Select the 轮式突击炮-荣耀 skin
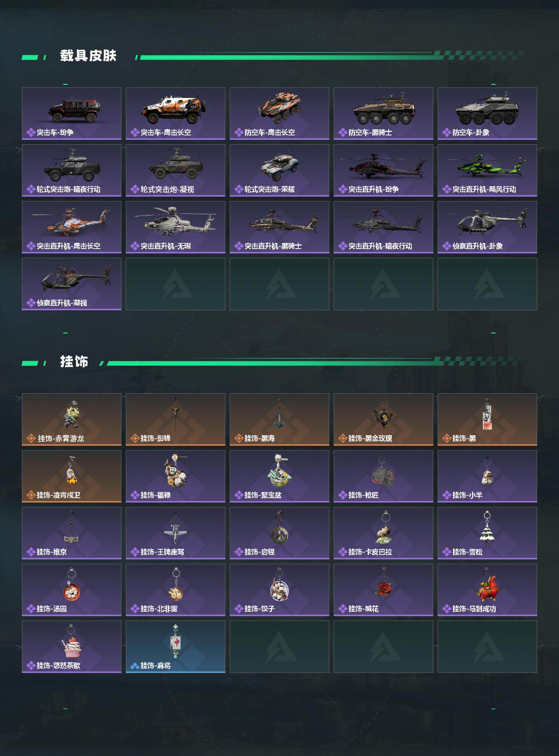Image resolution: width=559 pixels, height=756 pixels. pos(279,170)
